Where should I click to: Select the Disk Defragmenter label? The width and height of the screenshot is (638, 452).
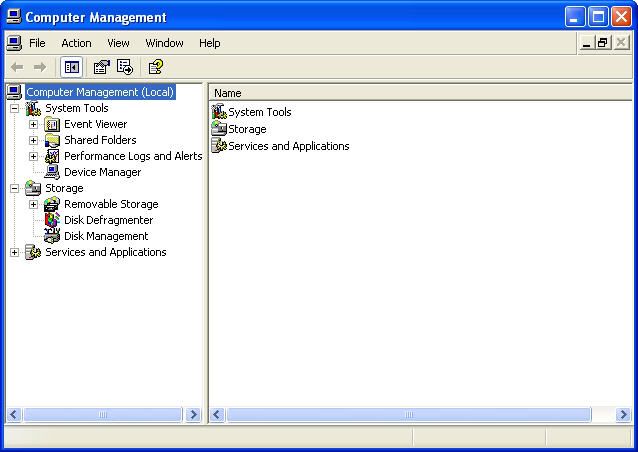tap(109, 220)
